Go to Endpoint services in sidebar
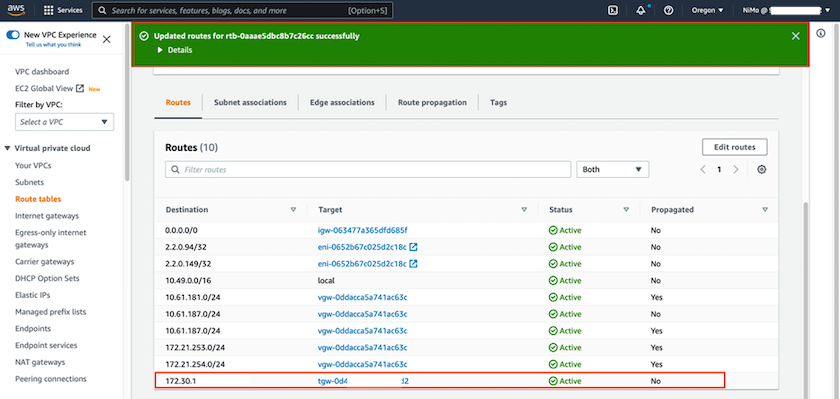 click(46, 345)
